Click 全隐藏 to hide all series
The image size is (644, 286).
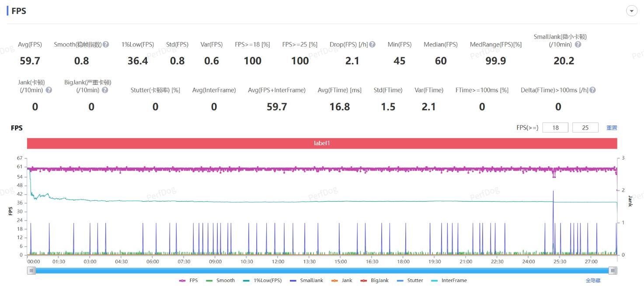(x=593, y=280)
